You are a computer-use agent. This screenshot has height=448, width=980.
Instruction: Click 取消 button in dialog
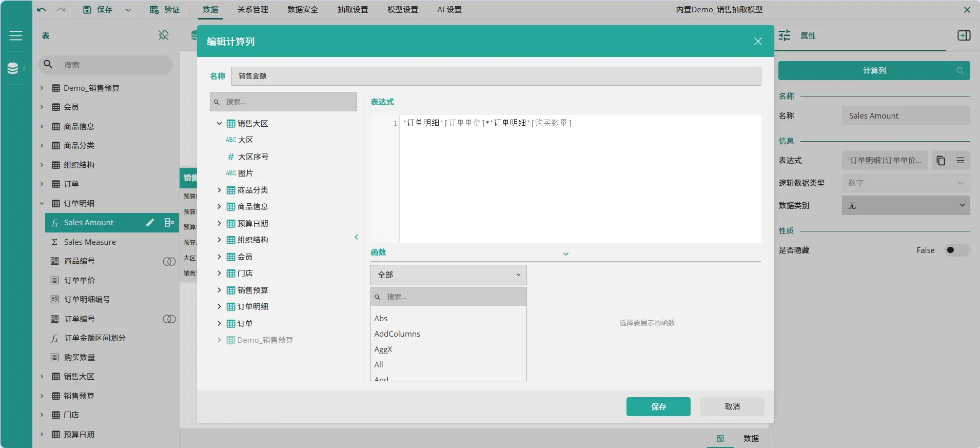tap(732, 406)
